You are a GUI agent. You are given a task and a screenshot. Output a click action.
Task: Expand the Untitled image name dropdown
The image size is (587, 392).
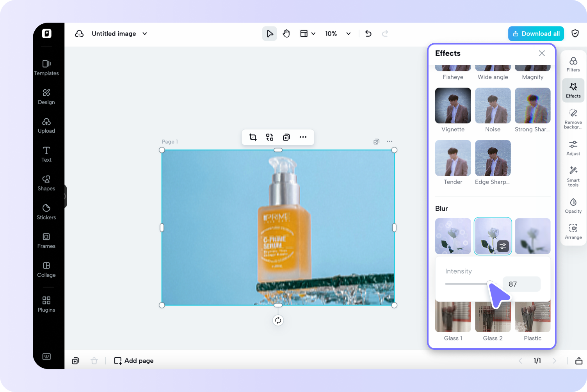(145, 34)
